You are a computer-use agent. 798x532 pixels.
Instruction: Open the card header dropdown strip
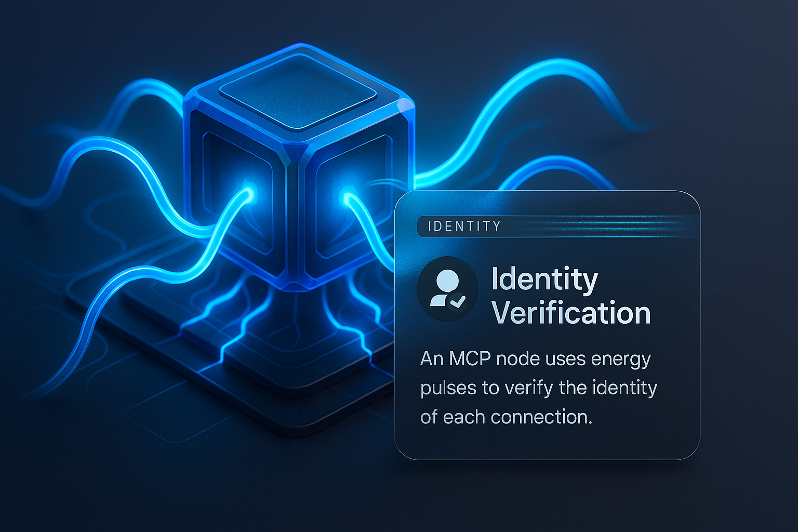pyautogui.click(x=571, y=227)
